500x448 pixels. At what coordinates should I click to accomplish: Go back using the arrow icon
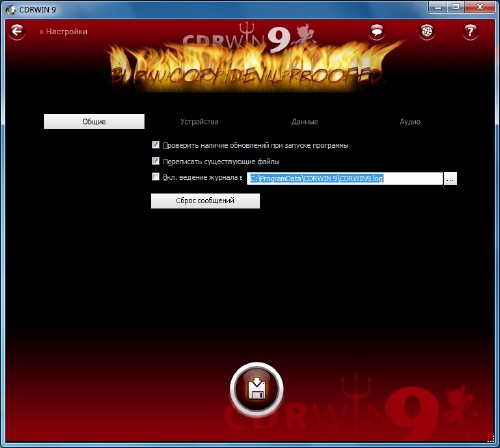[17, 32]
